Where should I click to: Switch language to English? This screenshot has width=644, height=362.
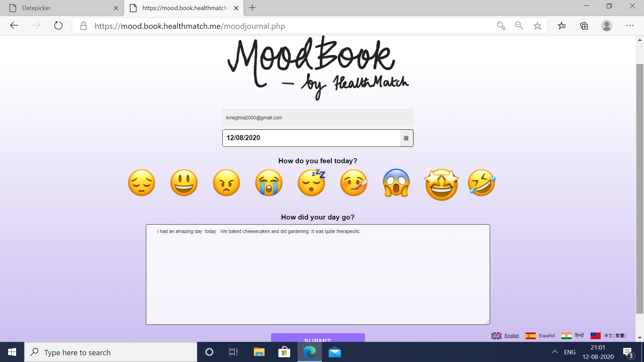coord(511,336)
